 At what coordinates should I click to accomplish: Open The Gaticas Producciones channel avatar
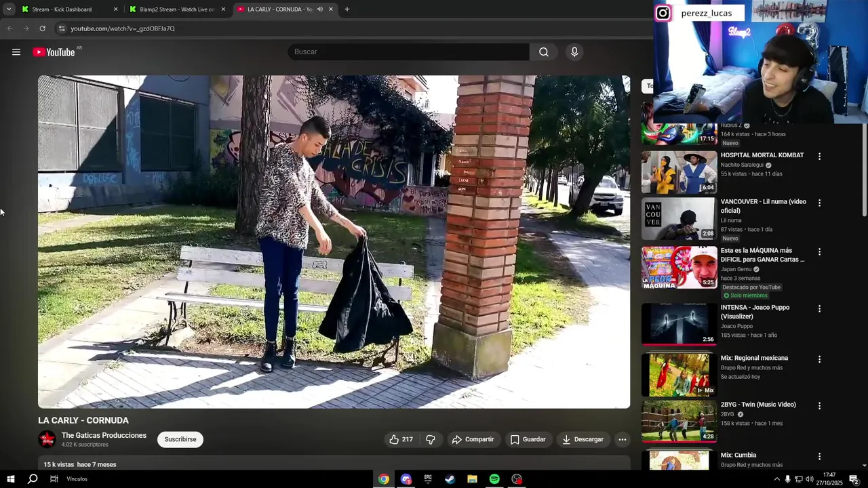click(47, 439)
